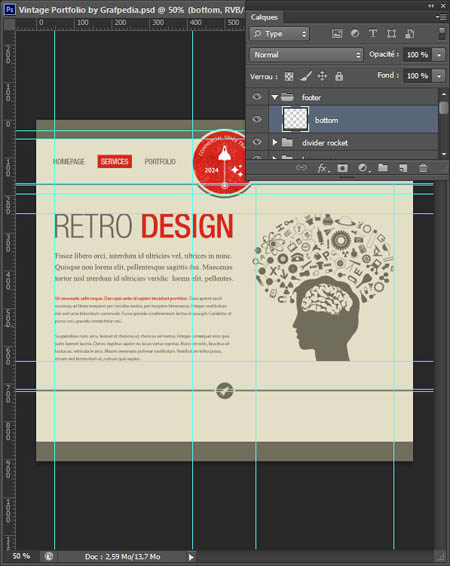Image resolution: width=450 pixels, height=566 pixels.
Task: Click the shape layer filter icon
Action: coord(391,34)
